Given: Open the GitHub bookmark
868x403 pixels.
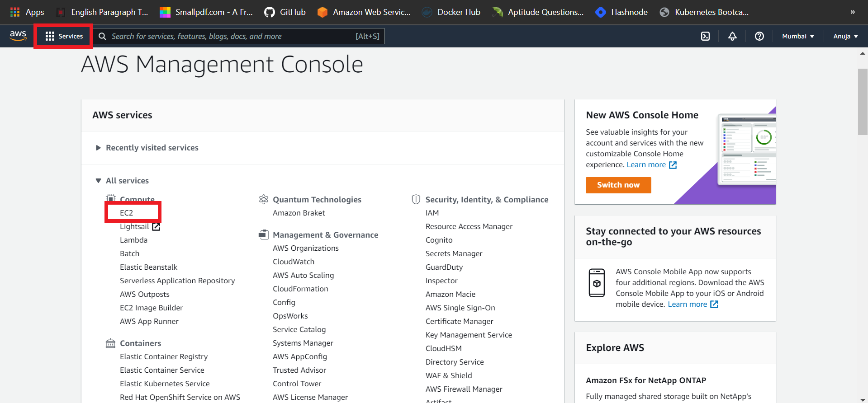Looking at the screenshot, I should click(285, 12).
